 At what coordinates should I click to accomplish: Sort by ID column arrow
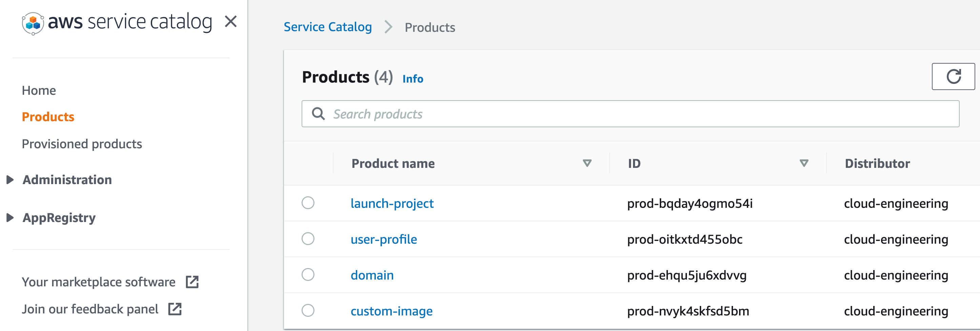point(804,163)
